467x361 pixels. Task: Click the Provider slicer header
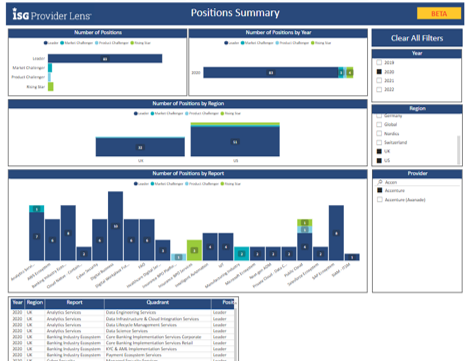tap(417, 173)
